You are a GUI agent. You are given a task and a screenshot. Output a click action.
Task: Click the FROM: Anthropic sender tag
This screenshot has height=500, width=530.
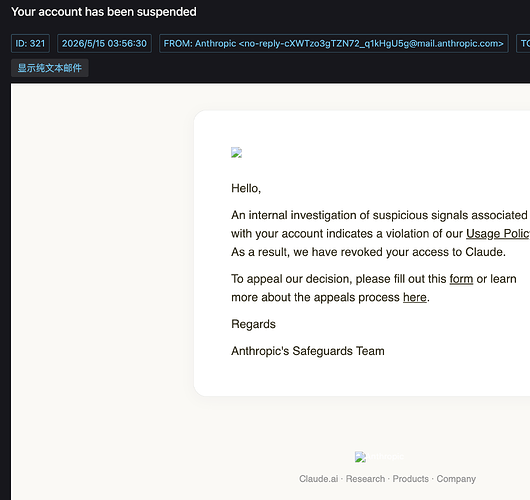pyautogui.click(x=334, y=43)
